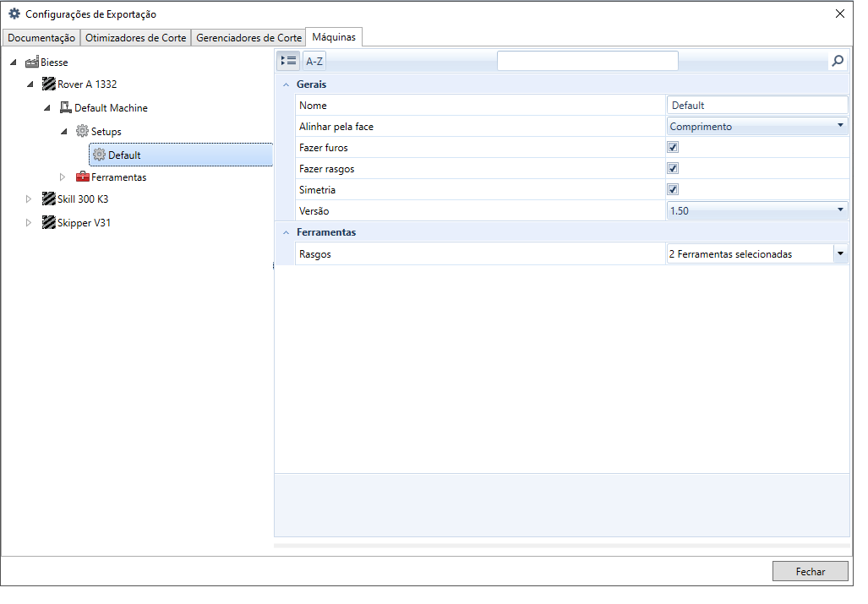Screen dimensions: 868x604
Task: Click the property search field
Action: click(x=587, y=61)
